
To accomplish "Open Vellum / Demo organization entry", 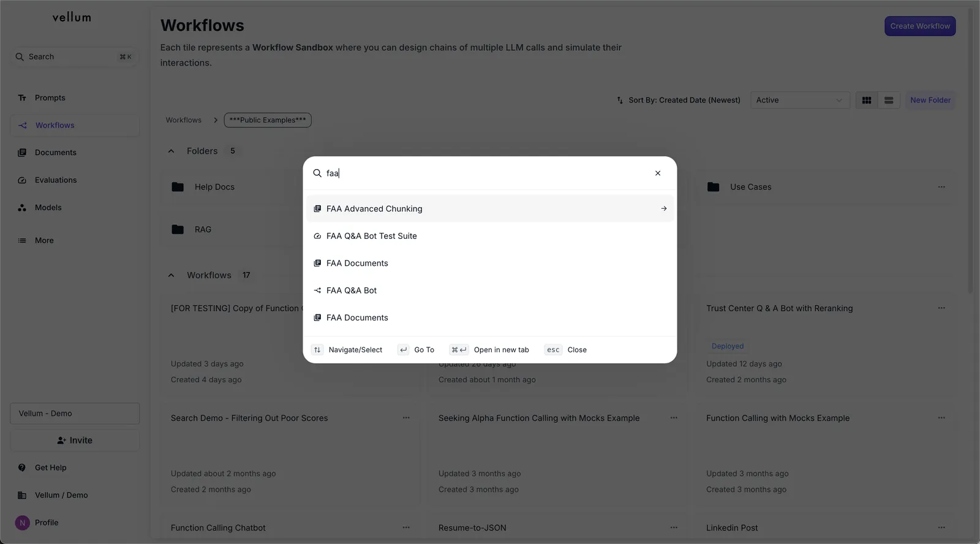I will (75, 495).
